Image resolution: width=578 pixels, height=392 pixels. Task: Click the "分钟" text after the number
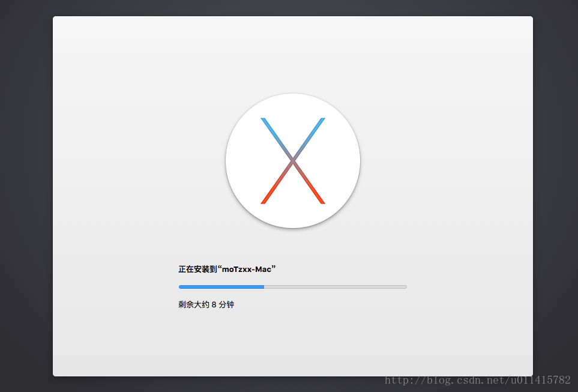(226, 305)
